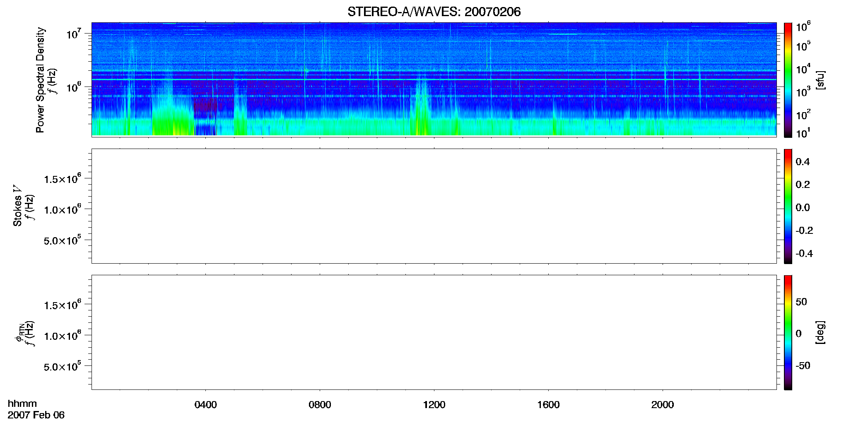Click the 1600 time axis label
The image size is (868, 447).
click(x=548, y=405)
